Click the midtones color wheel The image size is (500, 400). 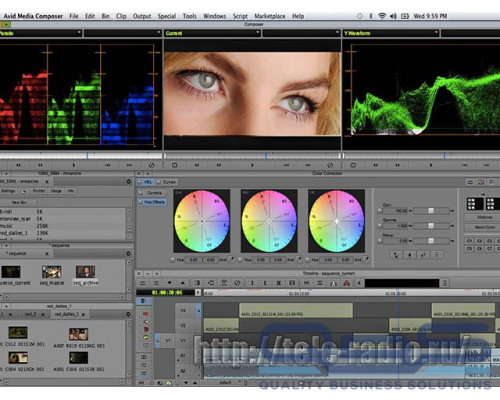269,221
